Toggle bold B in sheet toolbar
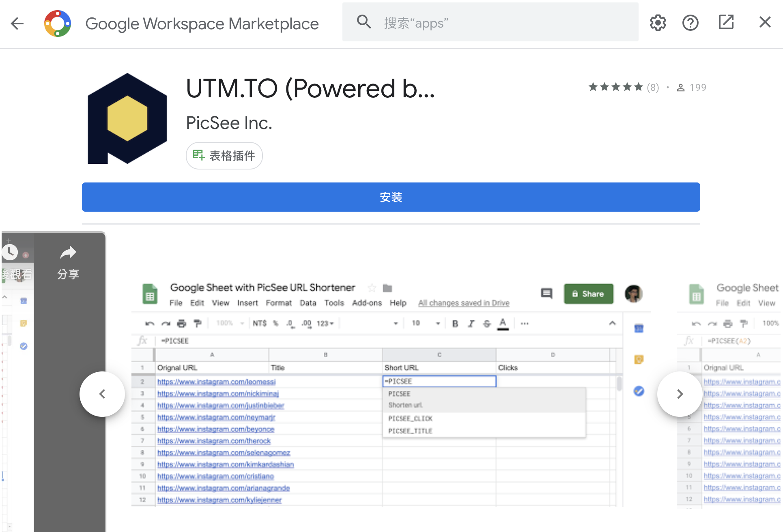The image size is (783, 532). [x=455, y=324]
